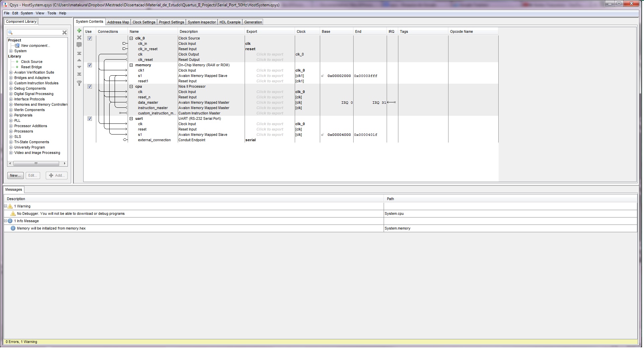Viewport: 644px width, 350px height.
Task: Click the info icon beside Memory will be initialized
Action: [13, 228]
